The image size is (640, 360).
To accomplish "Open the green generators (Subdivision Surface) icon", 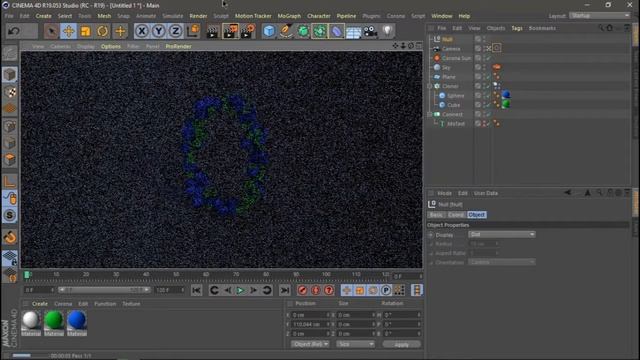I will (303, 31).
